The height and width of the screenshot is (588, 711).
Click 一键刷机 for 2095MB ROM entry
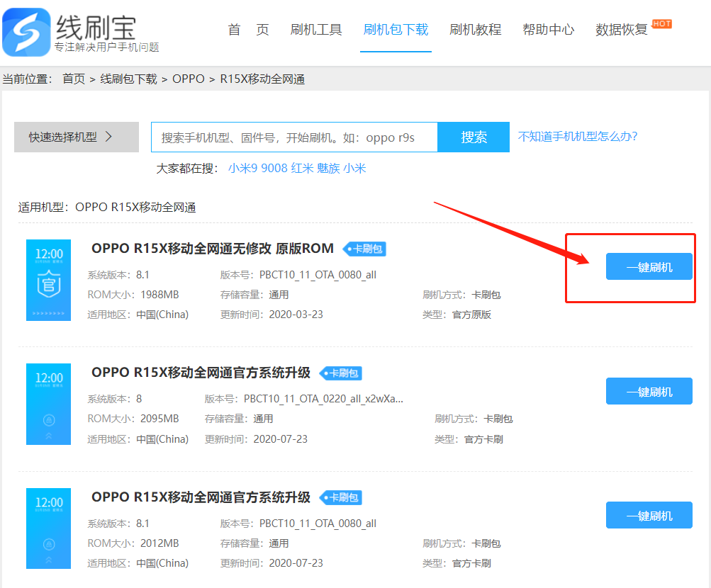649,391
